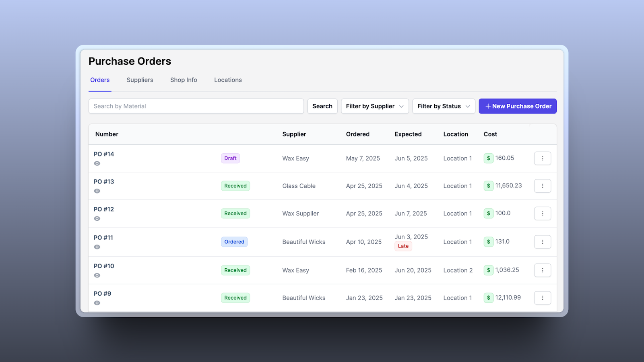Click the Glass Cable supplier cell

(299, 186)
